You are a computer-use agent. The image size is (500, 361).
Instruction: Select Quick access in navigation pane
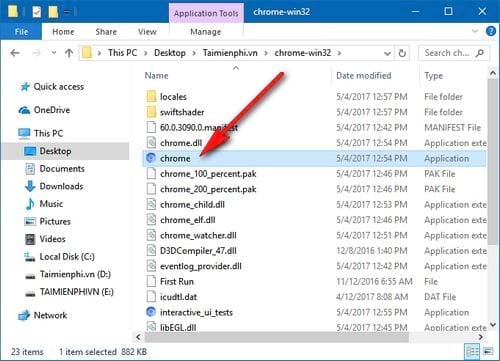pyautogui.click(x=59, y=87)
